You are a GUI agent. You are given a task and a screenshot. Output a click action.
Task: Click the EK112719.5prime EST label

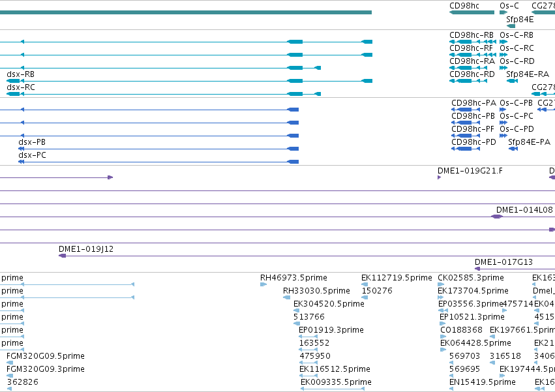397,278
